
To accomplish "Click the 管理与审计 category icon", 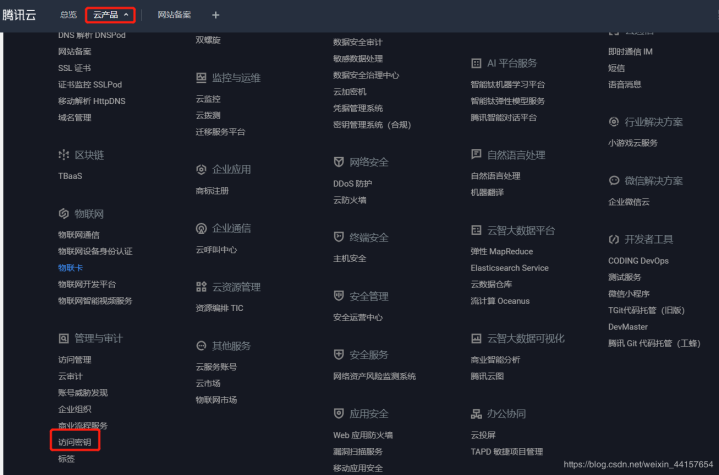I will pos(64,338).
